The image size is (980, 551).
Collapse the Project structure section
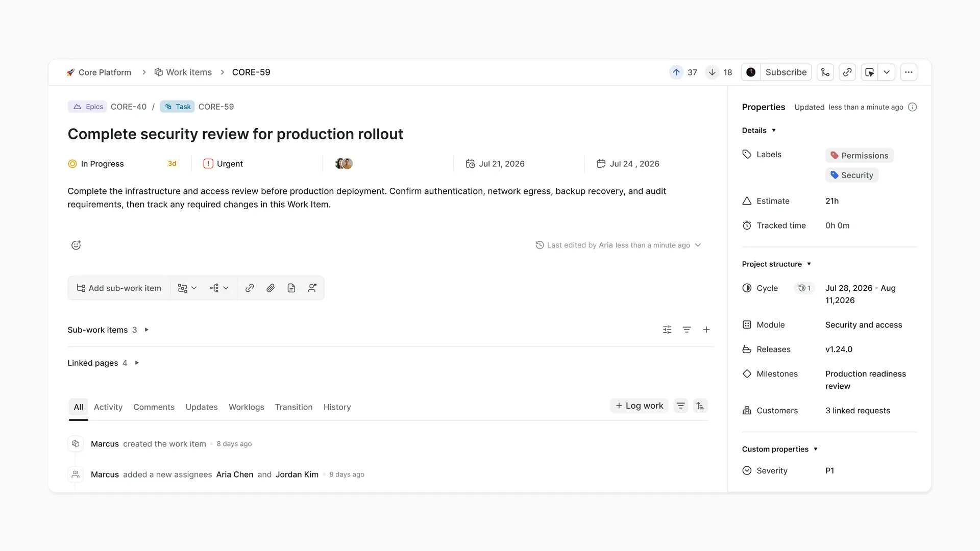pos(809,264)
